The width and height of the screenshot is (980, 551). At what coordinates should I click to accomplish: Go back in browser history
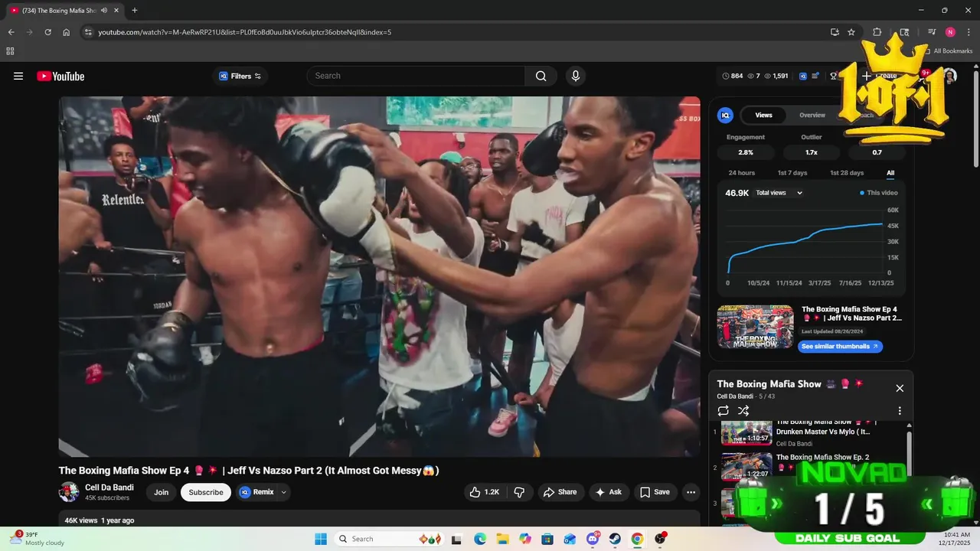click(x=11, y=32)
